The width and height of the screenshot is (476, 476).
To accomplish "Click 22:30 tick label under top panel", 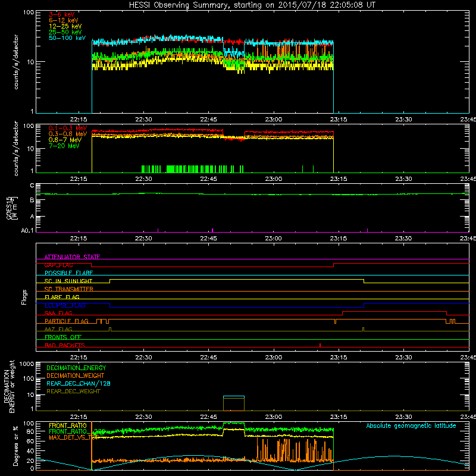I will click(143, 120).
